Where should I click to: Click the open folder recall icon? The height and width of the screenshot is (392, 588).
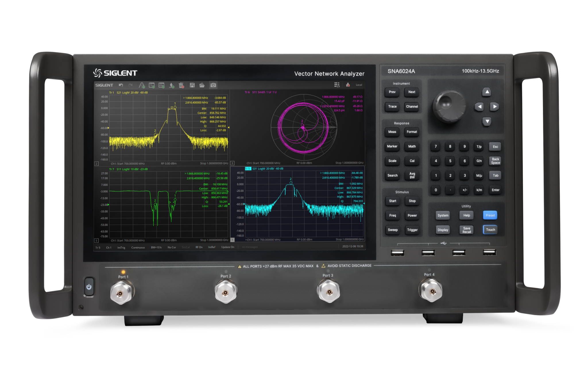(202, 85)
